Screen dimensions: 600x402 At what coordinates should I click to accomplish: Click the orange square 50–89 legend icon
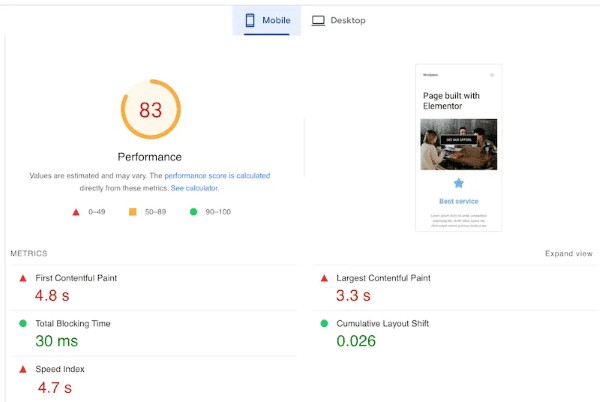132,212
